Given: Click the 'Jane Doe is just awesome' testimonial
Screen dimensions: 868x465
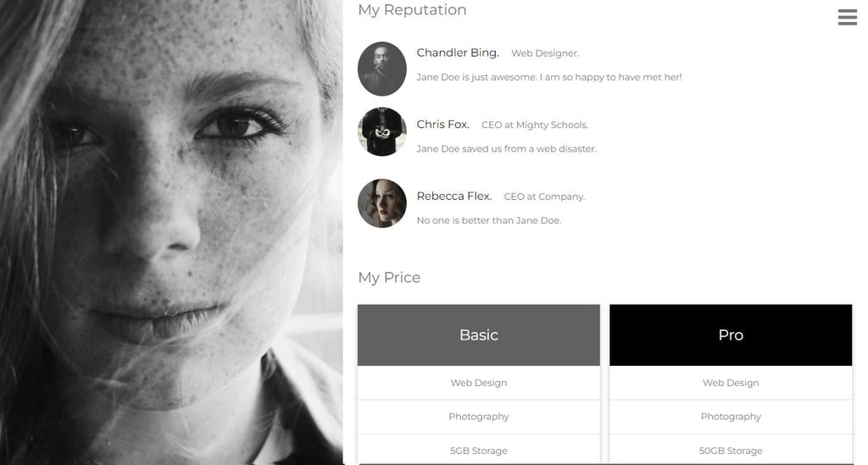Looking at the screenshot, I should [x=549, y=77].
